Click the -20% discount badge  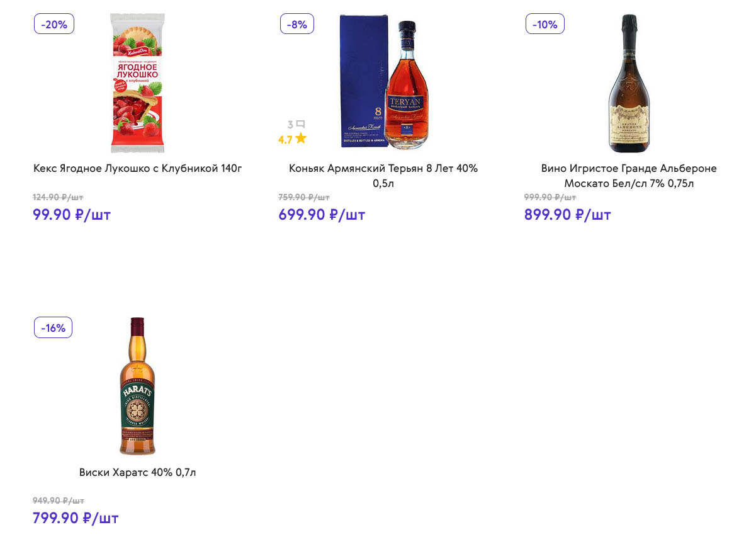pyautogui.click(x=54, y=24)
